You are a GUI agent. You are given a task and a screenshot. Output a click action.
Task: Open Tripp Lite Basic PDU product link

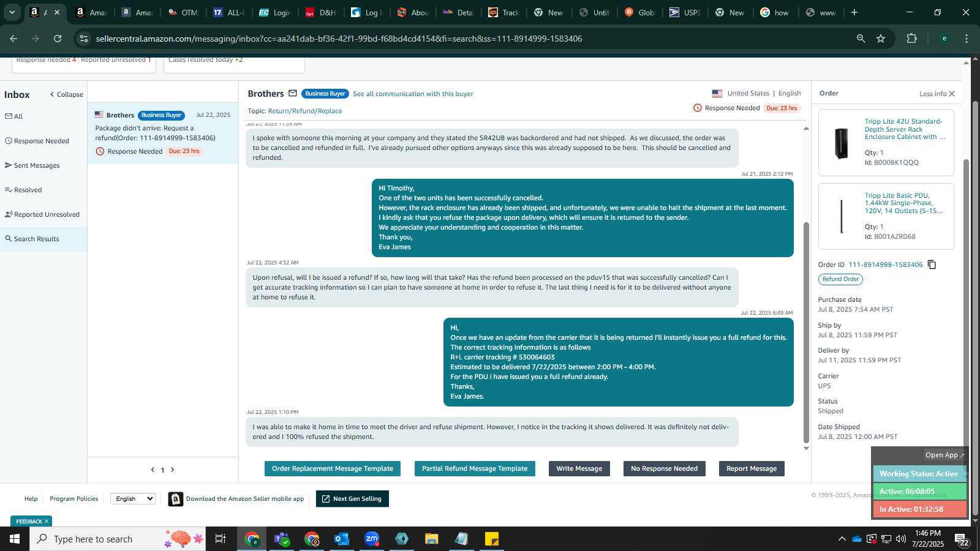point(904,203)
